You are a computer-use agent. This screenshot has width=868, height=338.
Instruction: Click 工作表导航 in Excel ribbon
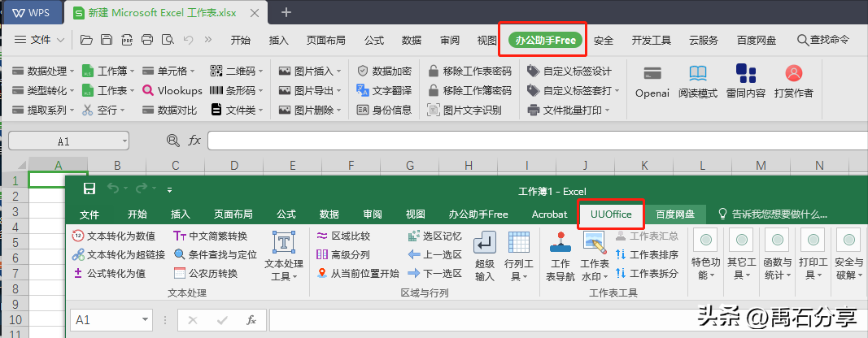(560, 257)
